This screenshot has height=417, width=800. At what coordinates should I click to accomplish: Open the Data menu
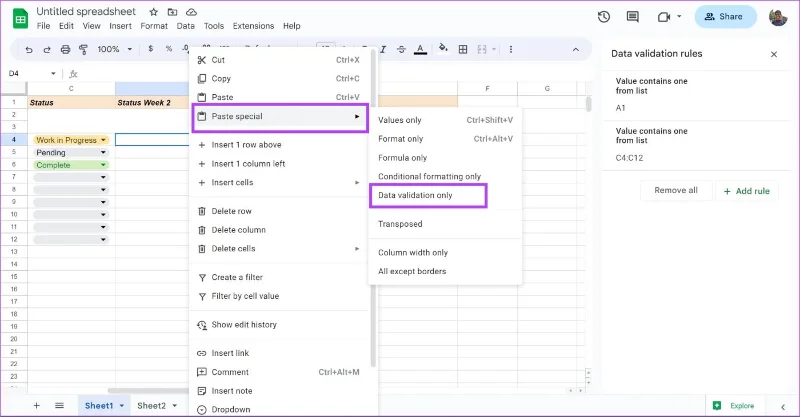tap(185, 26)
